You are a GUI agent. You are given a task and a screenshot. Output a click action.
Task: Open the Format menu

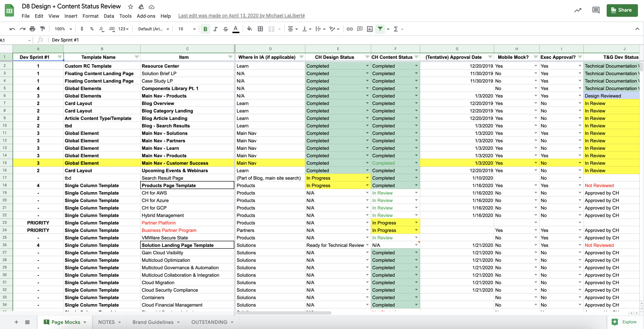[x=90, y=16]
